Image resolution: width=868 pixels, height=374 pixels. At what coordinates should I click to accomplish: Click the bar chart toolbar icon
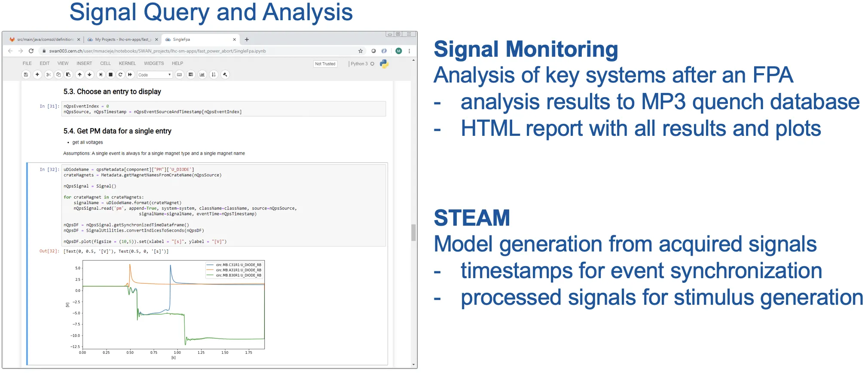pos(202,75)
